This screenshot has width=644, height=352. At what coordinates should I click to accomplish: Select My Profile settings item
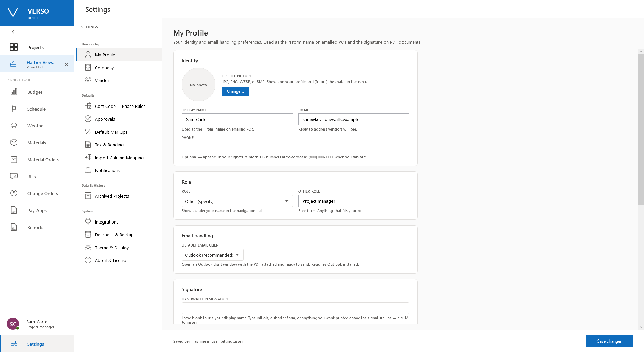pyautogui.click(x=119, y=55)
